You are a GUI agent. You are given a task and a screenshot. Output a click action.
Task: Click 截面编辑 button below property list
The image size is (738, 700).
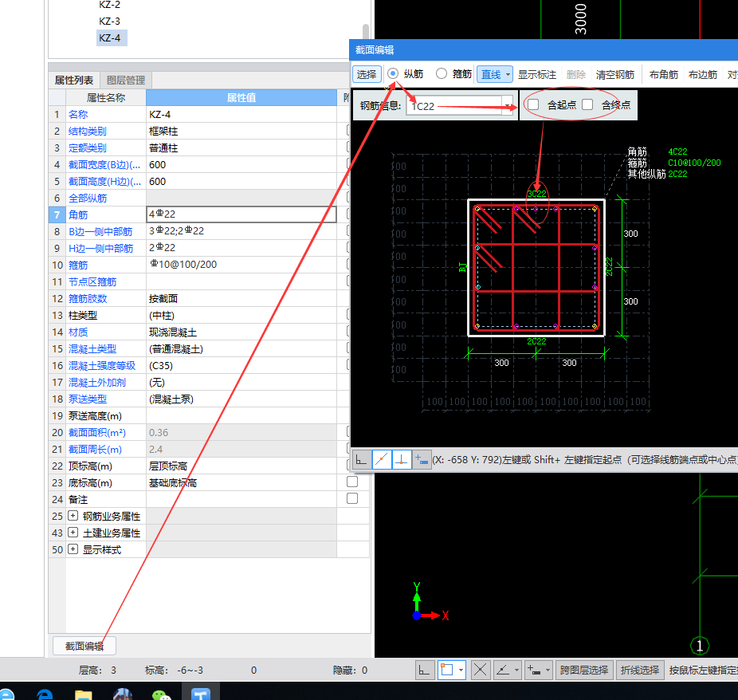point(84,646)
